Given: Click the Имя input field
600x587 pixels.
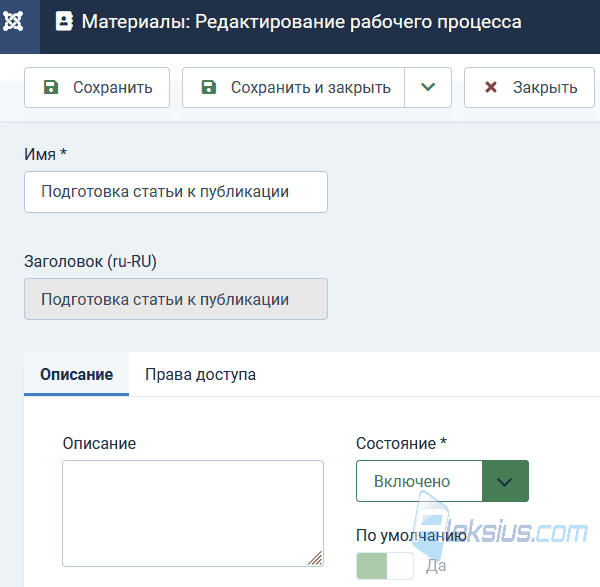Looking at the screenshot, I should [x=176, y=192].
